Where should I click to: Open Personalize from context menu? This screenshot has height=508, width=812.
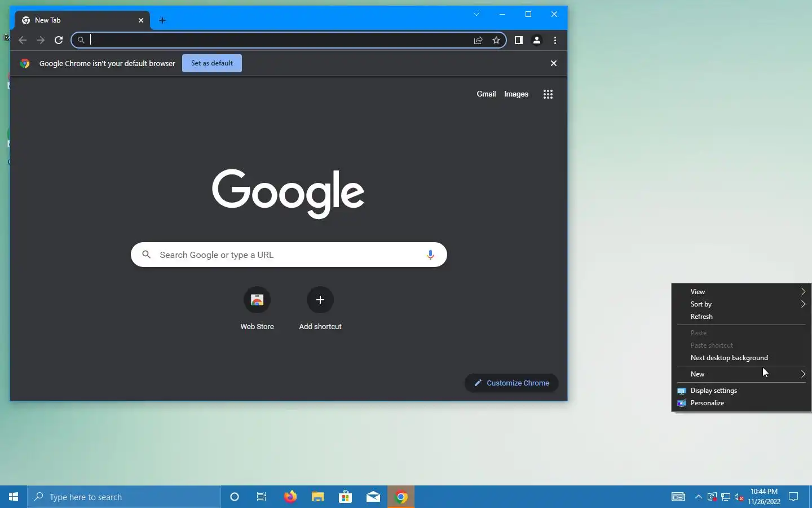tap(742, 403)
